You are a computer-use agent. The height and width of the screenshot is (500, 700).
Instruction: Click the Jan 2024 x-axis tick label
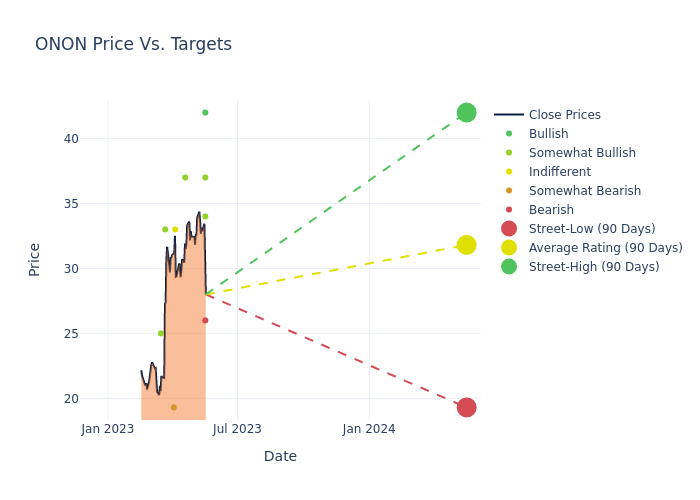369,429
